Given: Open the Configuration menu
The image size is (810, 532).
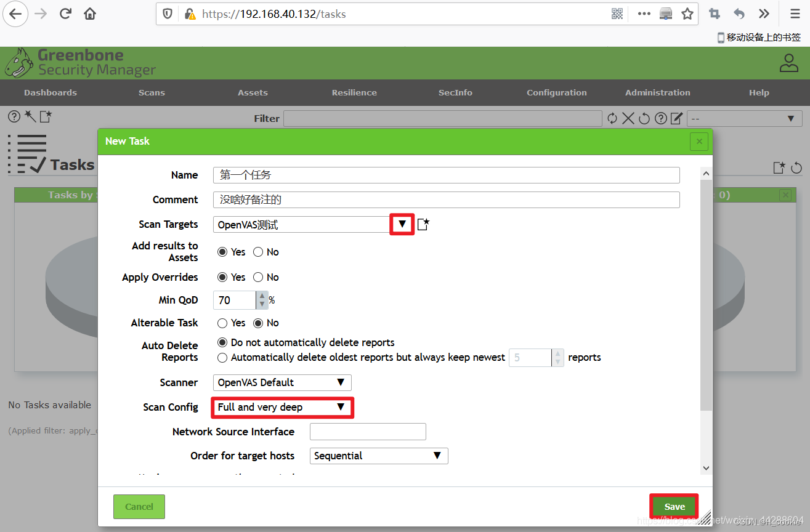Looking at the screenshot, I should pyautogui.click(x=557, y=92).
